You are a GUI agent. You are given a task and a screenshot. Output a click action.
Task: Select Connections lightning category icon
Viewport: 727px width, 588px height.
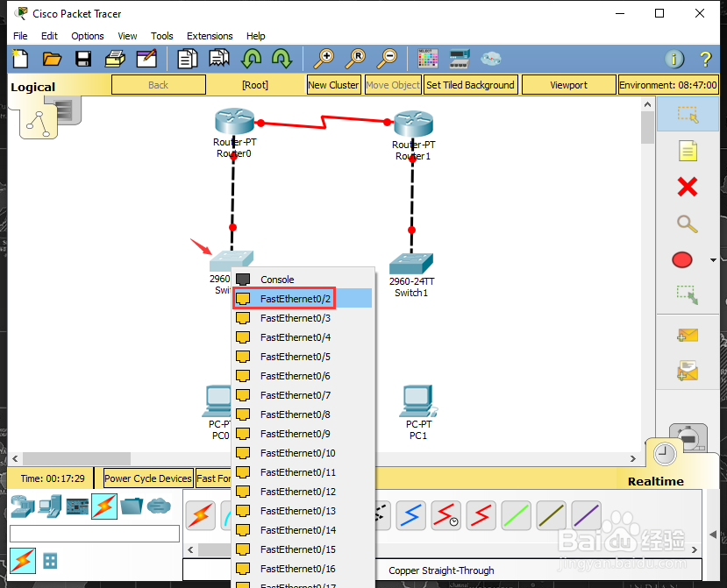tap(104, 506)
